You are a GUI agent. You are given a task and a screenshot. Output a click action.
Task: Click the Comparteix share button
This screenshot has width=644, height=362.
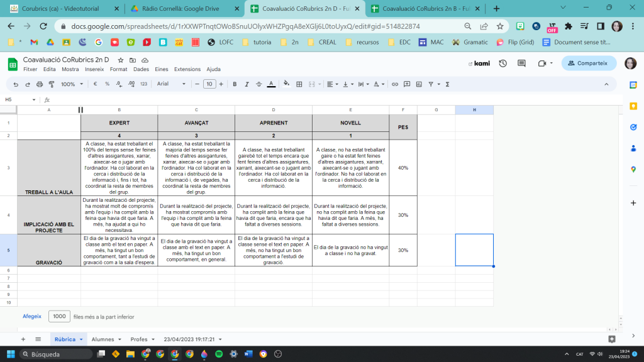[x=589, y=63]
